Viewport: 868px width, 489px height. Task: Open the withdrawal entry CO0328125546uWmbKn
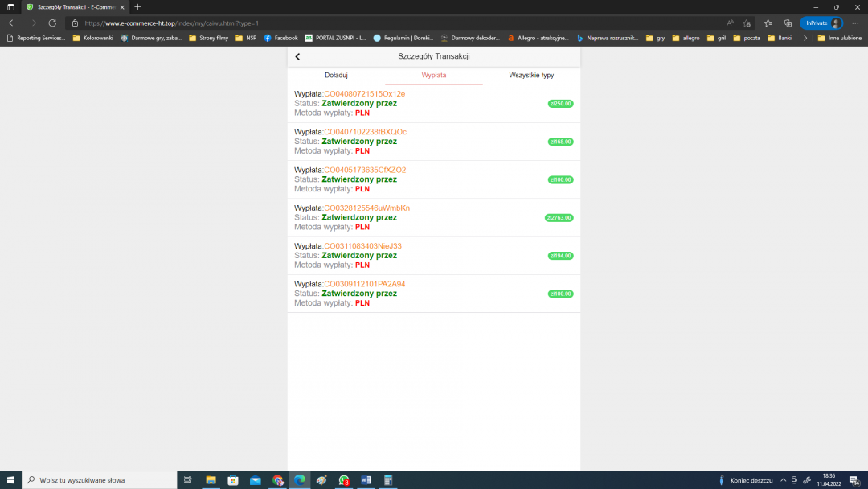366,208
